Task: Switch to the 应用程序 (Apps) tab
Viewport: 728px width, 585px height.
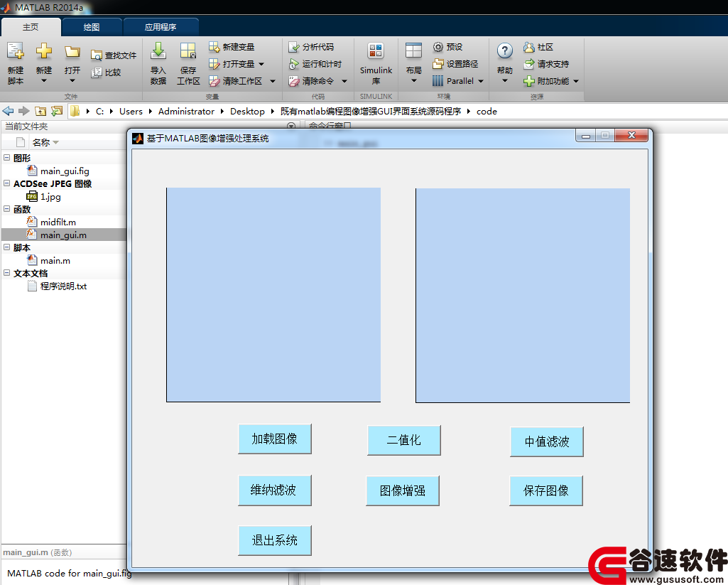Action: coord(161,27)
